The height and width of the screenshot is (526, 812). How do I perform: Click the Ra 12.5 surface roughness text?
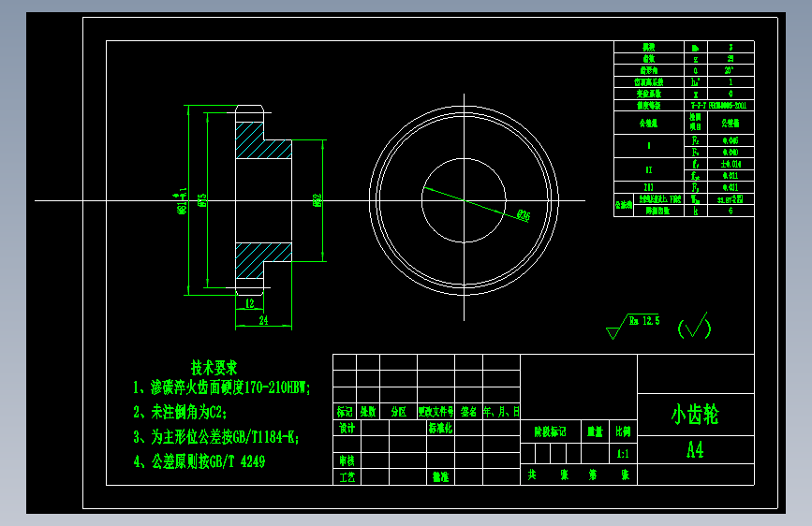coord(644,321)
